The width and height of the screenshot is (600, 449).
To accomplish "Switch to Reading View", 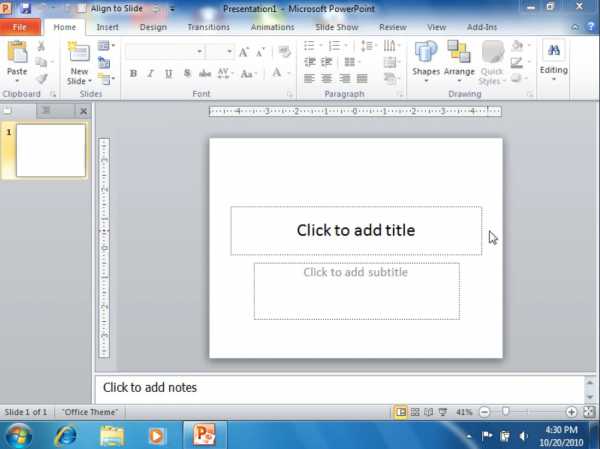I will tap(429, 412).
